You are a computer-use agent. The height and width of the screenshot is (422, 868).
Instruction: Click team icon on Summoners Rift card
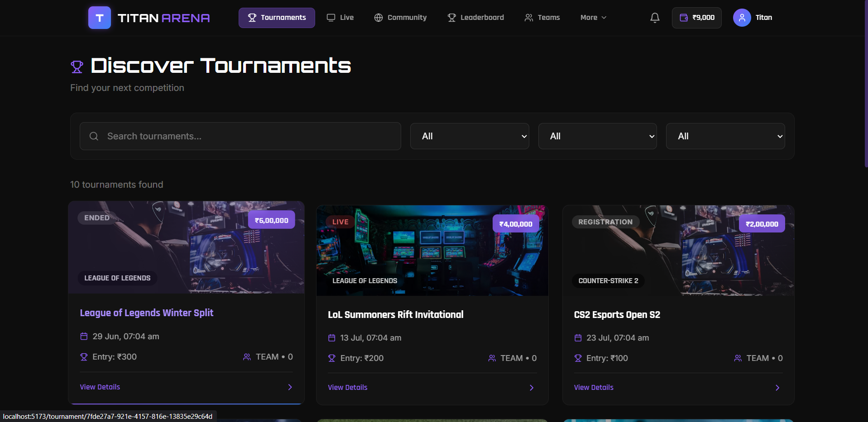pos(492,358)
